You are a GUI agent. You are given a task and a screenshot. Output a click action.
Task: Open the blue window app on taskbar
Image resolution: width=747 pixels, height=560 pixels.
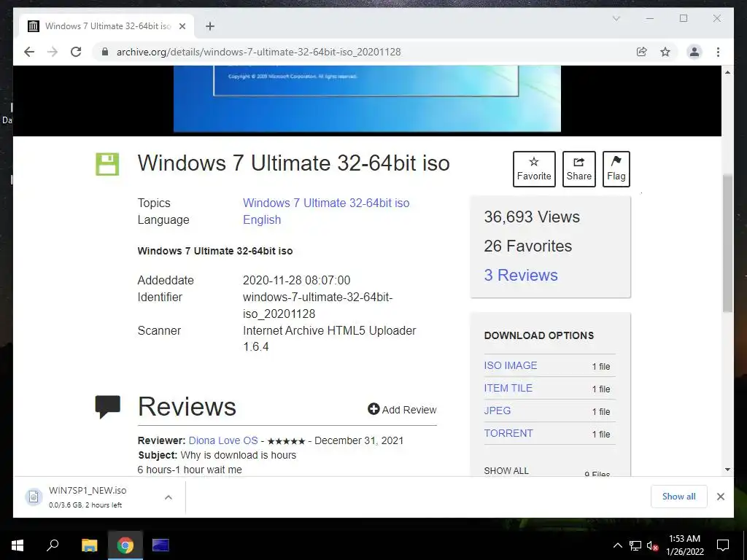pos(160,545)
